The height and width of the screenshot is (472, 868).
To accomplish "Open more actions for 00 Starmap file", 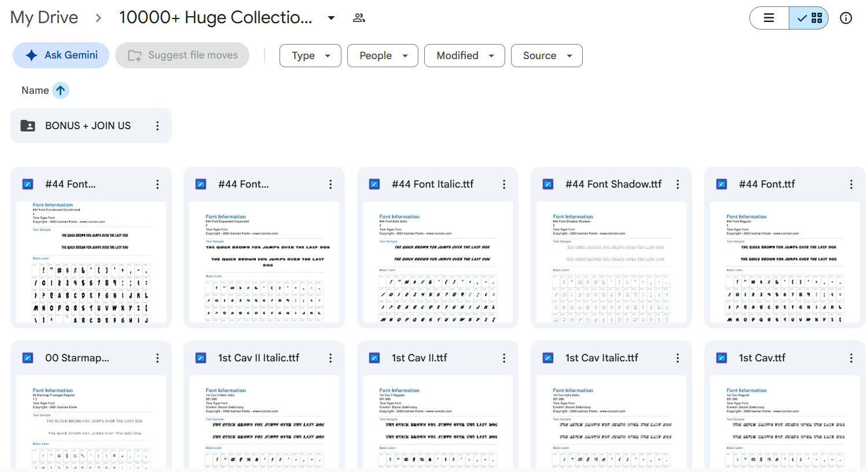I will point(157,358).
